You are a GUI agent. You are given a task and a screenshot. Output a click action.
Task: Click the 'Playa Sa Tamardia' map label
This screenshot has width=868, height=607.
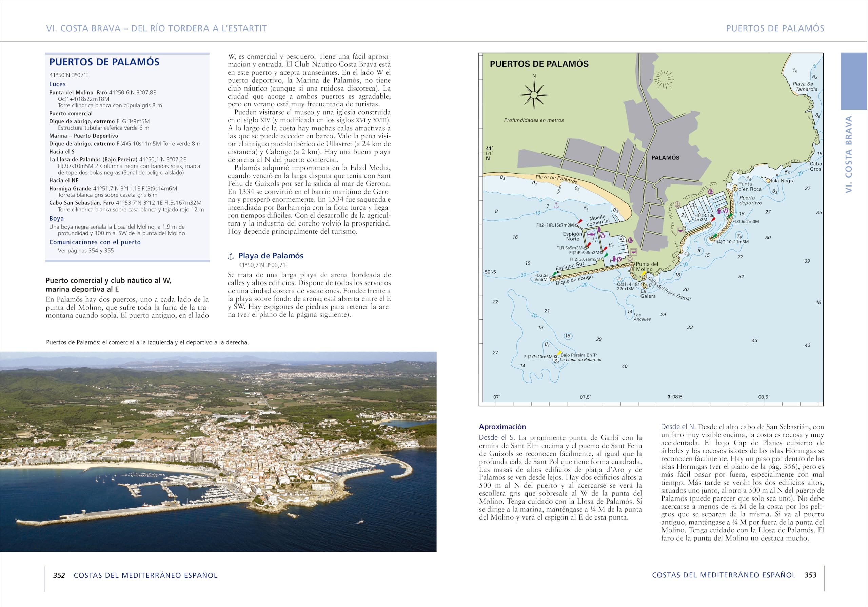[x=805, y=86]
